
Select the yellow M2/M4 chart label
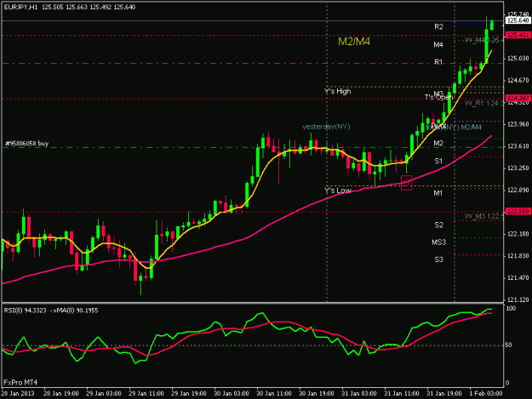click(354, 42)
